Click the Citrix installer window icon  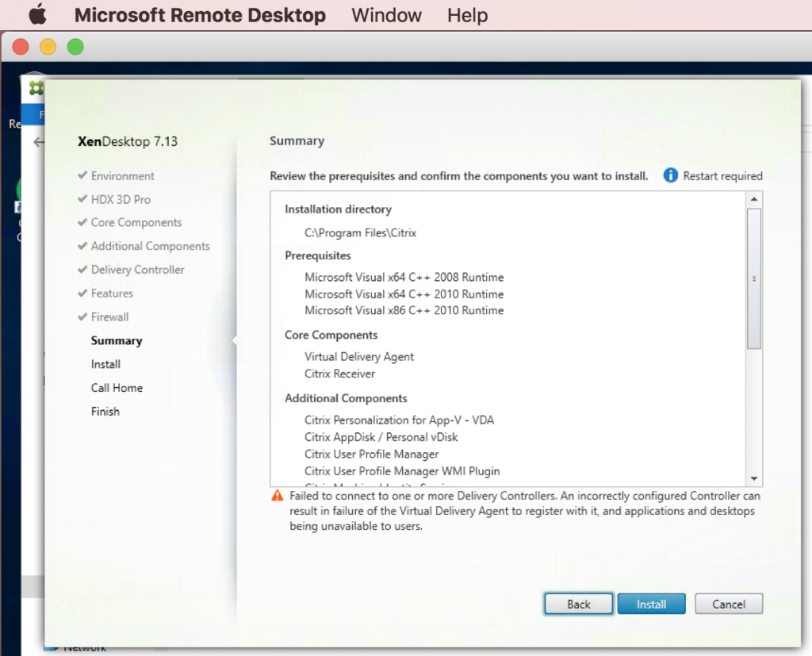coord(36,88)
